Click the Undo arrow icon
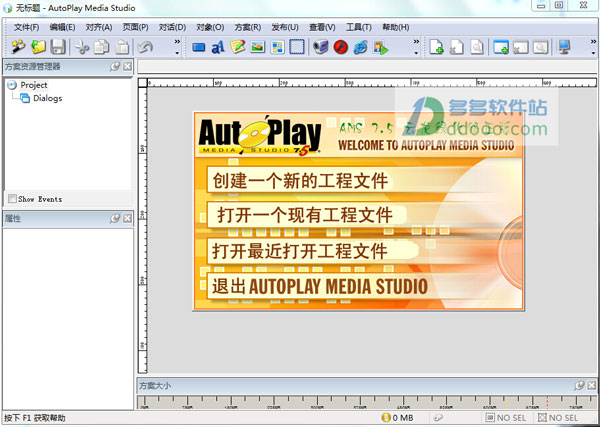 145,47
